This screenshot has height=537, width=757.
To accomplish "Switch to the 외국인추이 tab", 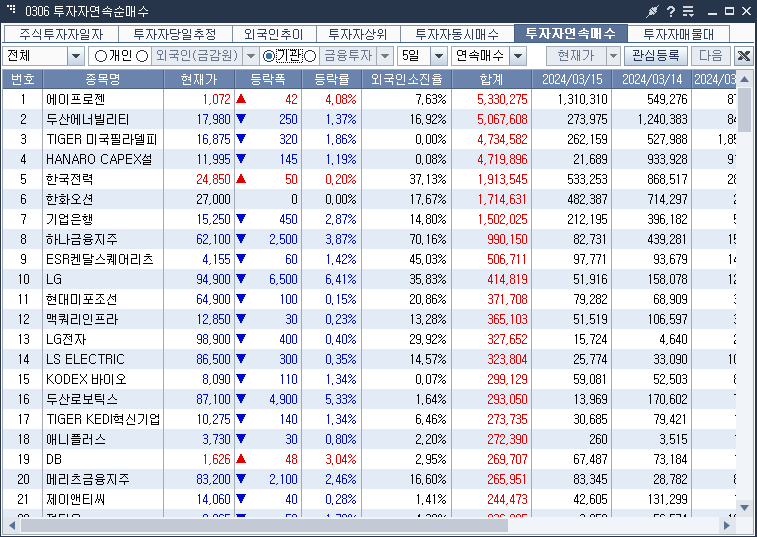I will pyautogui.click(x=274, y=34).
